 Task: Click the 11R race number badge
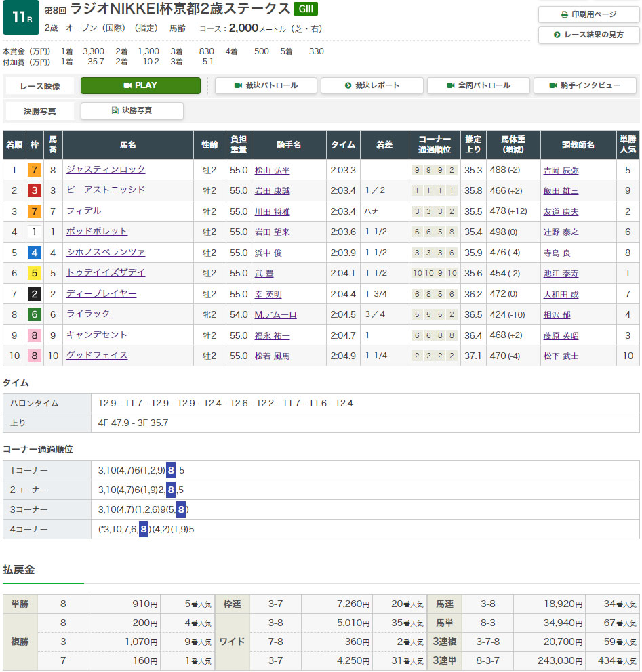20,18
